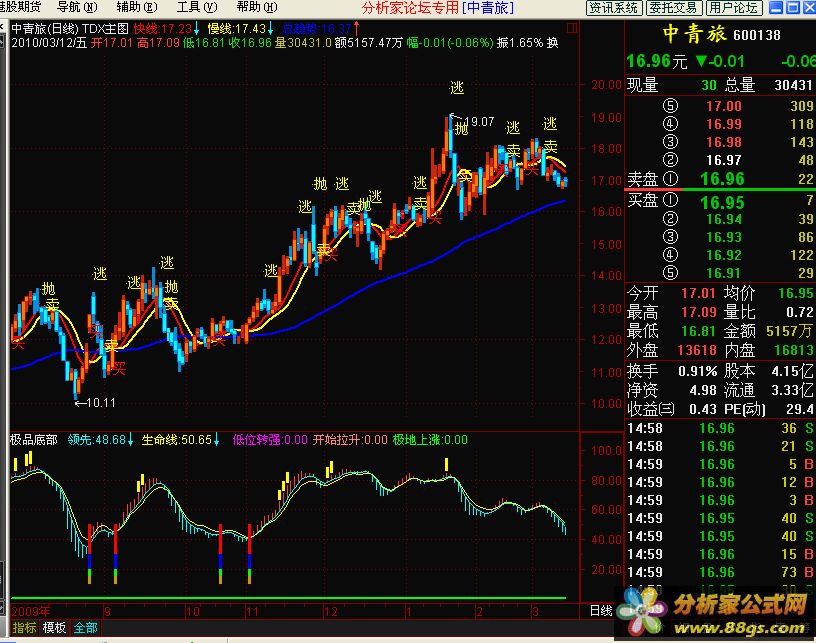The height and width of the screenshot is (643, 816).
Task: Click 买盘 ① price 16.95
Action: [x=722, y=202]
